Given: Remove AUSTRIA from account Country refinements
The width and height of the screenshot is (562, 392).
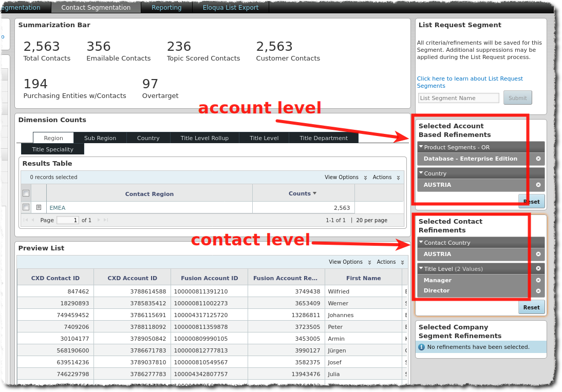Looking at the screenshot, I should [538, 185].
